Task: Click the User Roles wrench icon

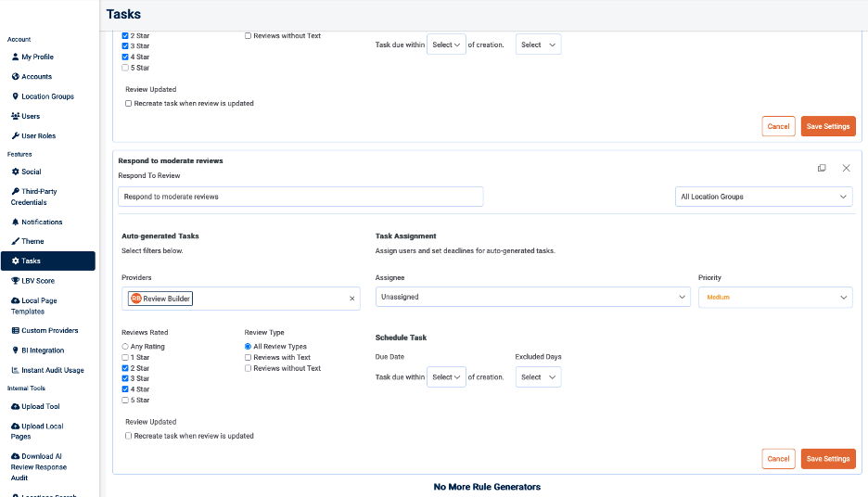Action: coord(15,135)
